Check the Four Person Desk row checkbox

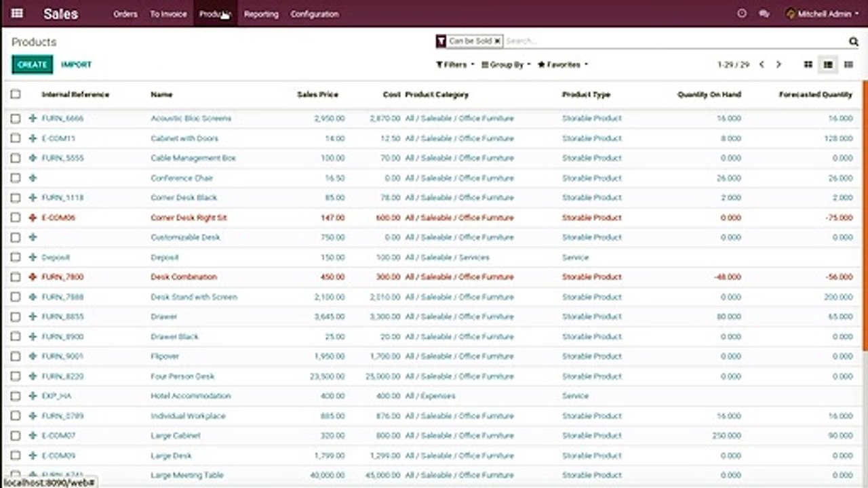16,376
